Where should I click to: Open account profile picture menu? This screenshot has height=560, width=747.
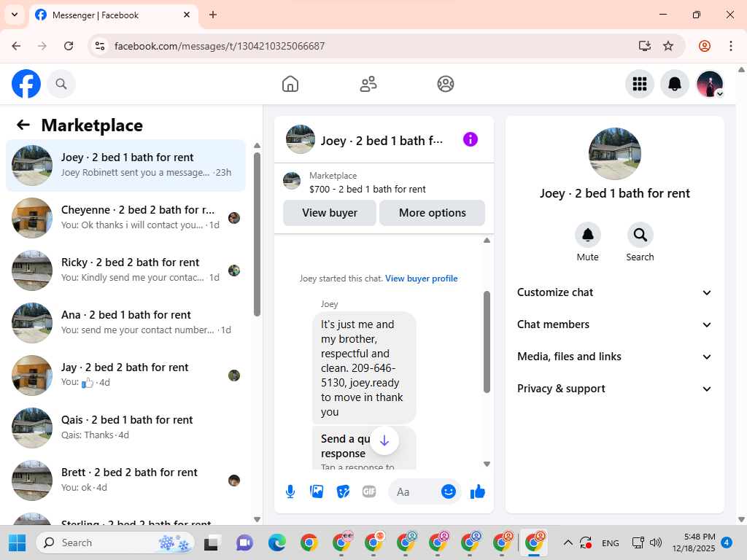[710, 84]
